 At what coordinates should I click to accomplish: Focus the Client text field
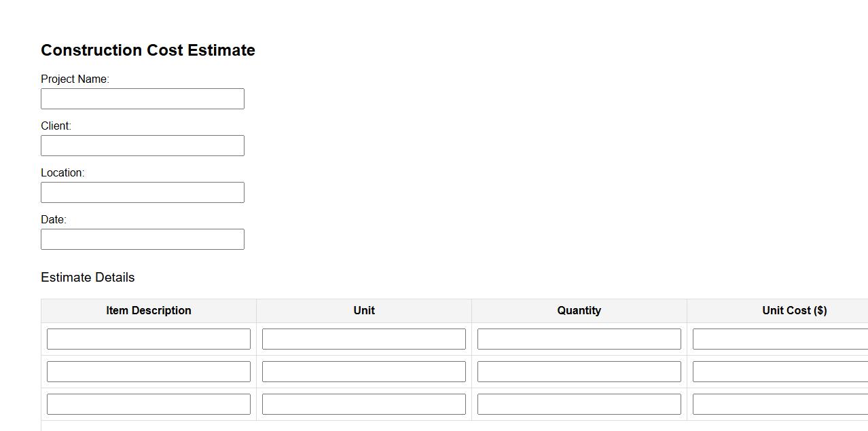click(143, 145)
